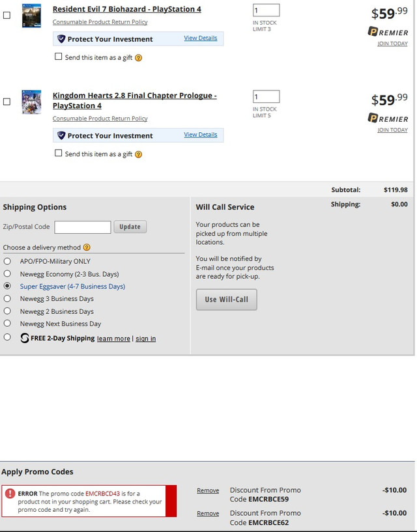Click the Resident Evil 7 gift help icon

[x=139, y=58]
